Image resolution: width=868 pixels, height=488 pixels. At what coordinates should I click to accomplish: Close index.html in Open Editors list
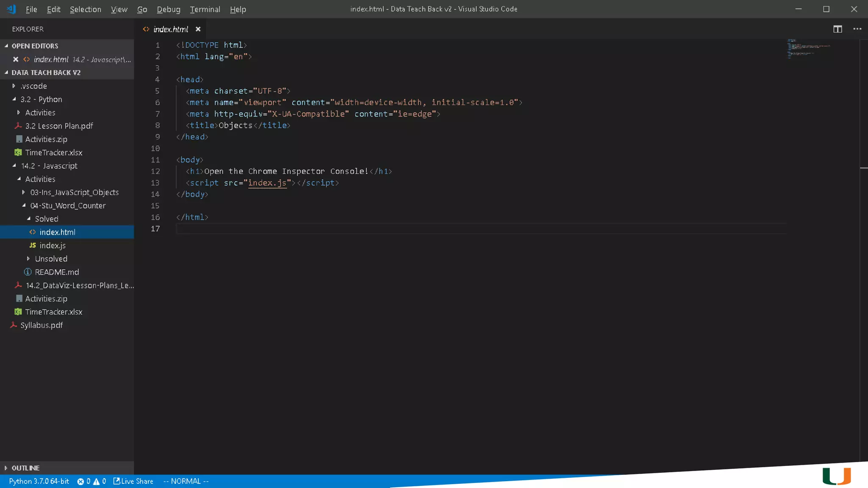click(x=16, y=59)
